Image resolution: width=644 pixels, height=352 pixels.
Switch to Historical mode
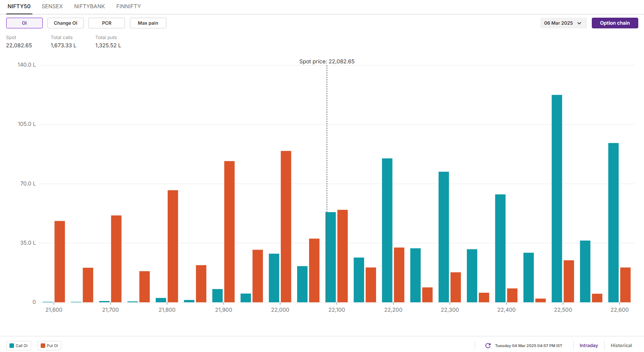(621, 346)
